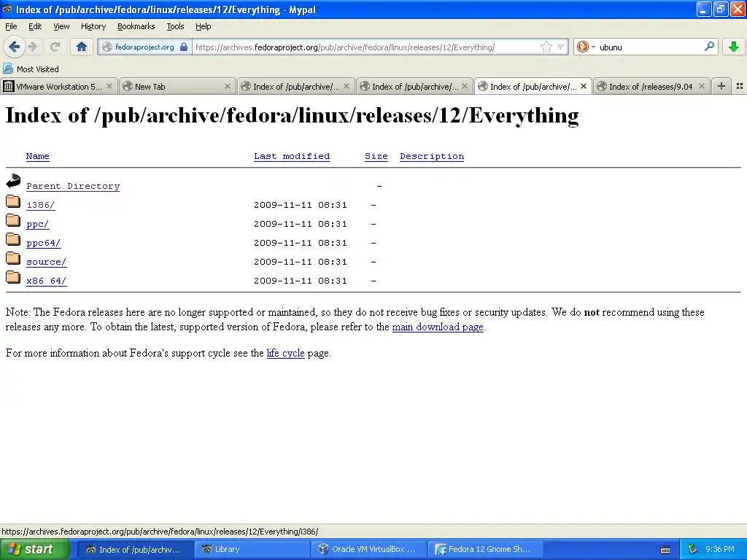The width and height of the screenshot is (747, 560).
Task: Open the DuckDuckGo search engine selector
Action: 586,47
